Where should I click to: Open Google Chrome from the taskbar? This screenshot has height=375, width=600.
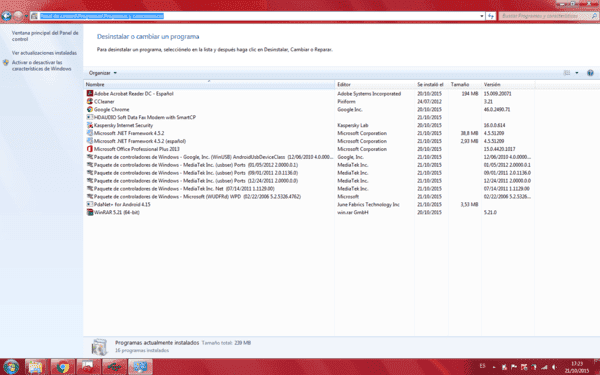(x=62, y=367)
